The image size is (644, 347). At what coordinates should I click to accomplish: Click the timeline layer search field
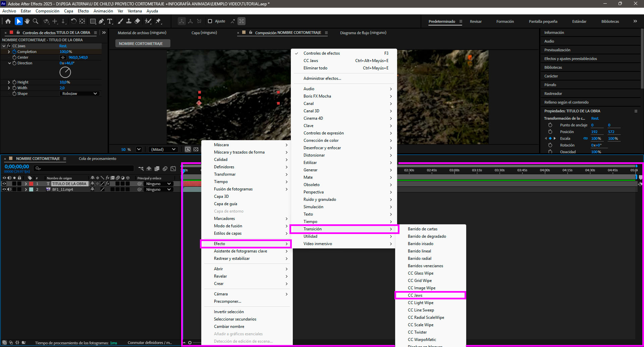pyautogui.click(x=84, y=168)
